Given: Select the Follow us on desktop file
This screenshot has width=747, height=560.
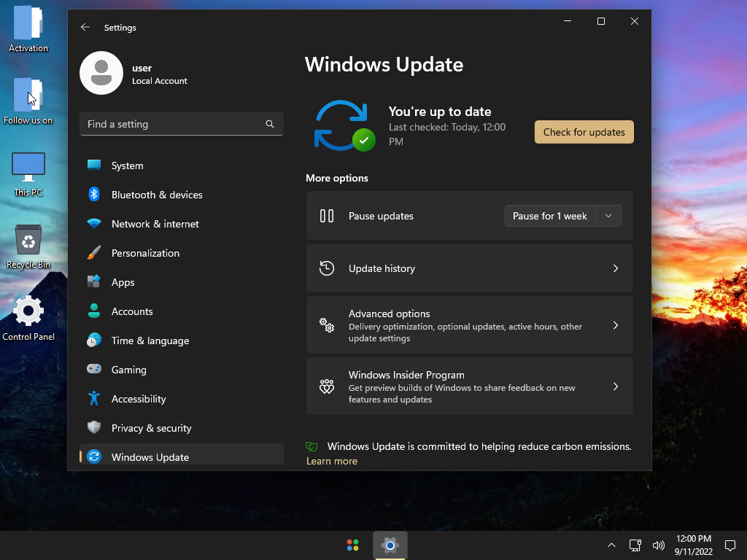Looking at the screenshot, I should pos(28,101).
